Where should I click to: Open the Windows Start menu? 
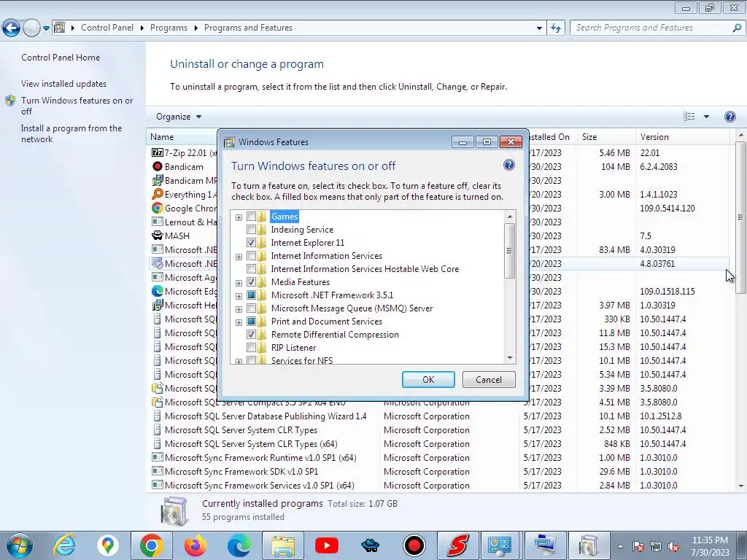(19, 545)
